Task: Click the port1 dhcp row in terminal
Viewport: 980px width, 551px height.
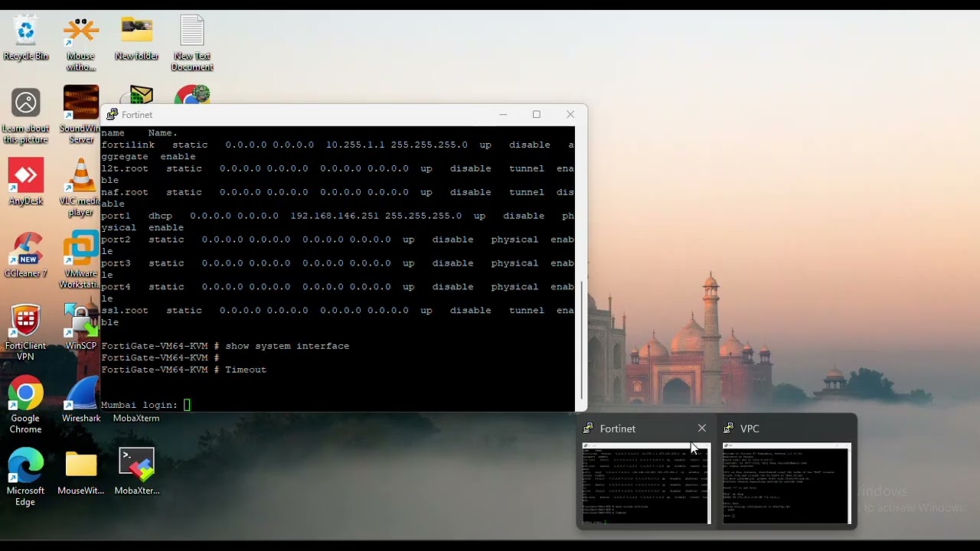Action: 338,221
